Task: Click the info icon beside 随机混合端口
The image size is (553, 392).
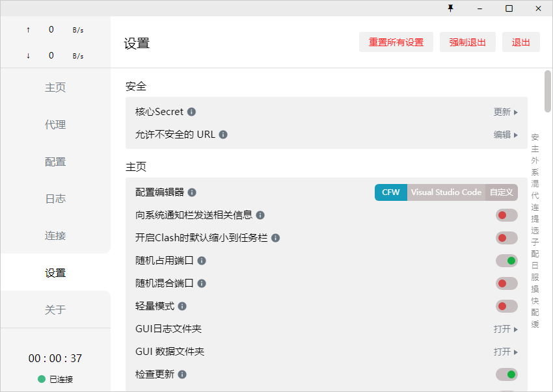Action: click(202, 283)
